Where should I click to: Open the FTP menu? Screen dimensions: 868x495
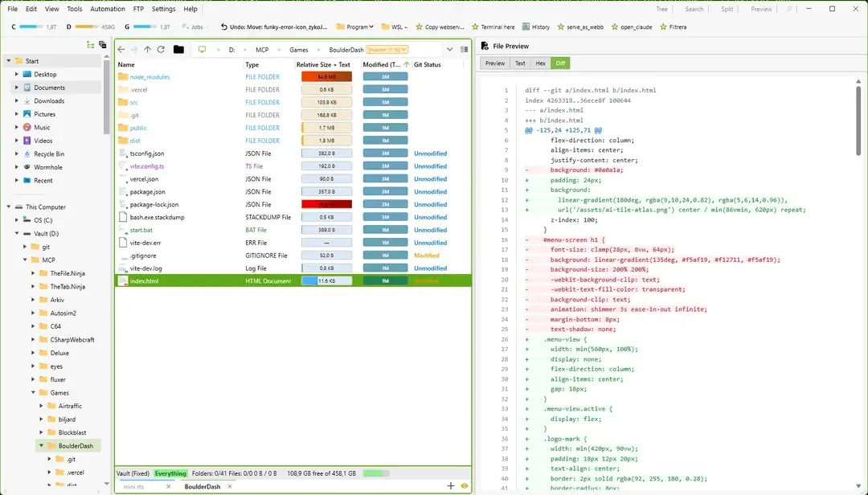point(138,9)
